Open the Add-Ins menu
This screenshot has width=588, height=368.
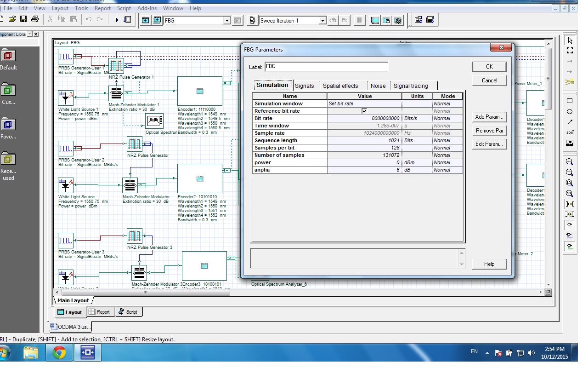click(x=147, y=8)
